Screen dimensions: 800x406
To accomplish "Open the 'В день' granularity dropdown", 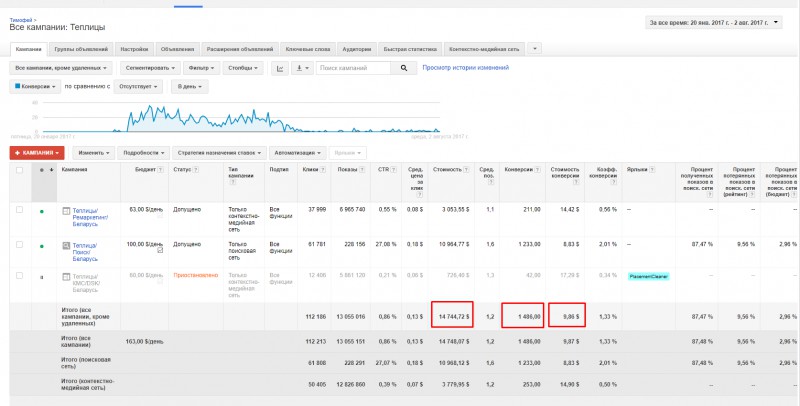I will [x=189, y=87].
